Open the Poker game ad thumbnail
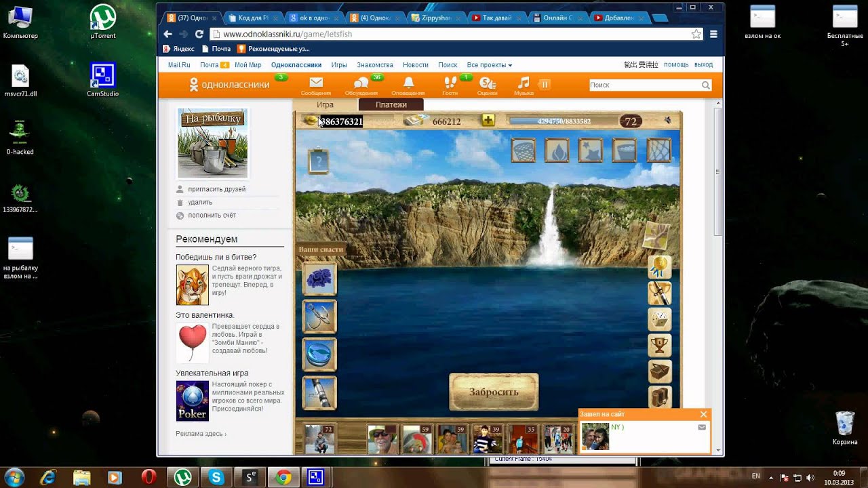868x488 pixels. click(193, 401)
